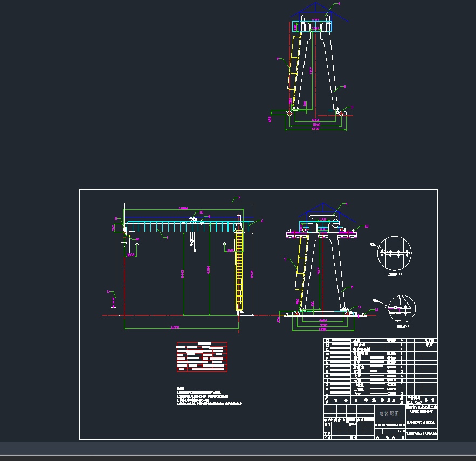Screen dimensions: 476x461
Task: Select the electrical box left of front view
Action: pyautogui.click(x=113, y=301)
